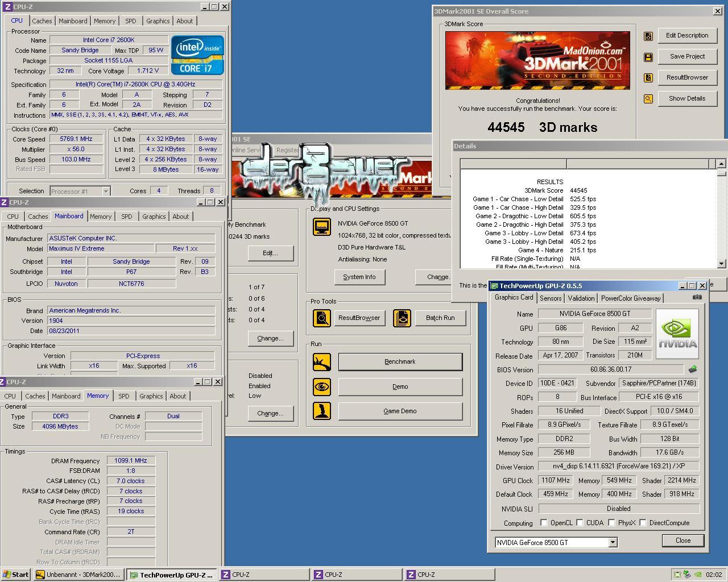Click the NVIDIA tray icon near the clock
This screenshot has width=728, height=582.
coord(697,575)
